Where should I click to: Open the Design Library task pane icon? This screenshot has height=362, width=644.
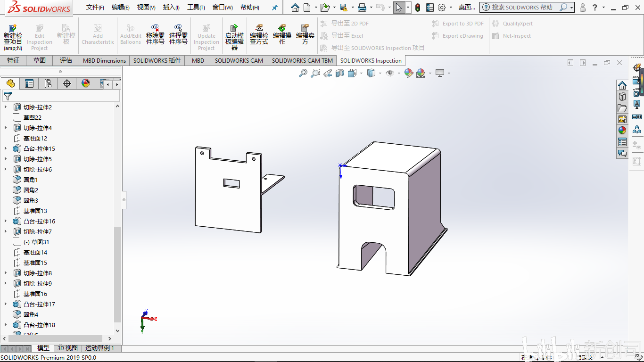(x=622, y=97)
